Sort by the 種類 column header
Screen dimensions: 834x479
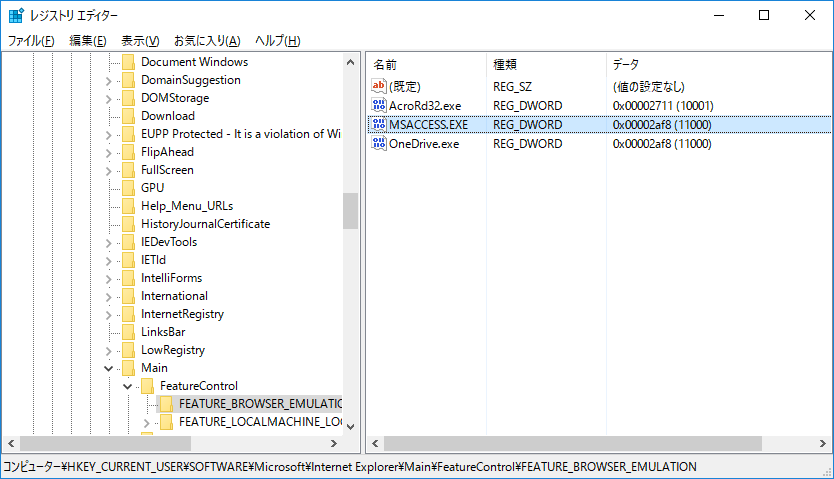click(546, 65)
